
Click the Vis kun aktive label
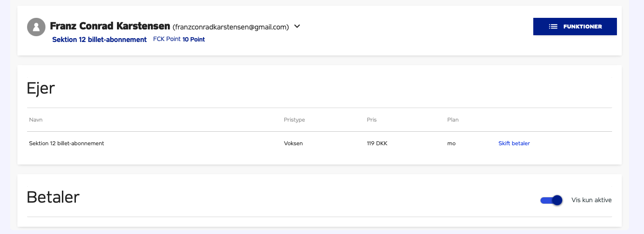click(x=591, y=200)
